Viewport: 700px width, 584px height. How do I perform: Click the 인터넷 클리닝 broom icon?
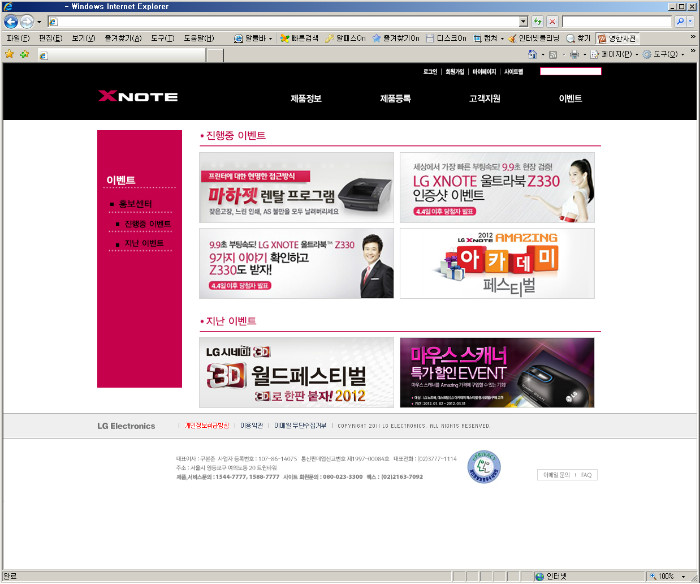(512, 39)
